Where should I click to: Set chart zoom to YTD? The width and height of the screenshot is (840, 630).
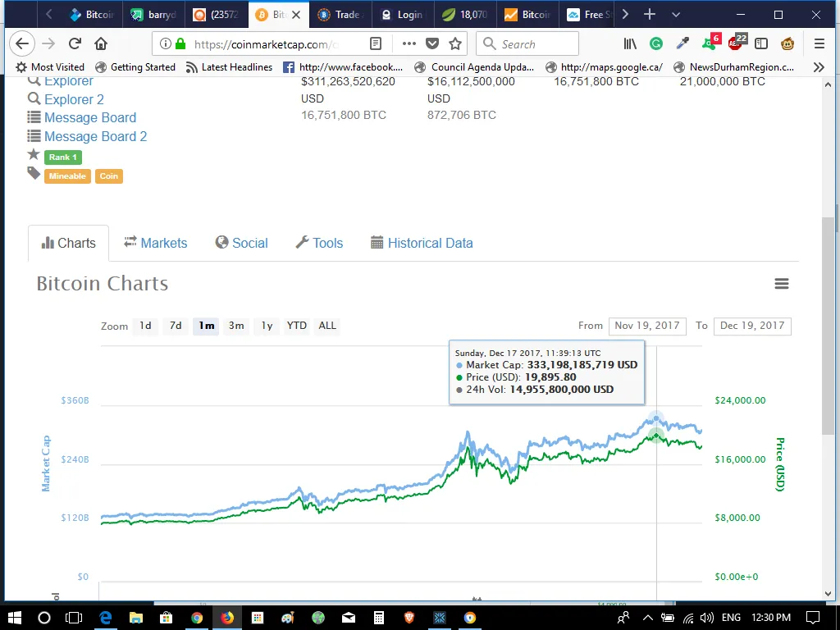[x=297, y=326]
